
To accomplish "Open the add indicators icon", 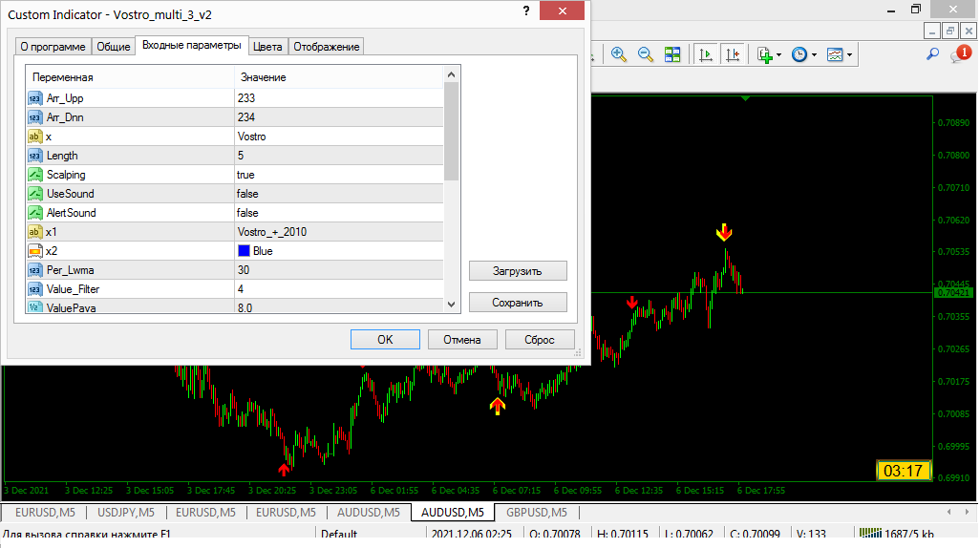I will click(764, 54).
